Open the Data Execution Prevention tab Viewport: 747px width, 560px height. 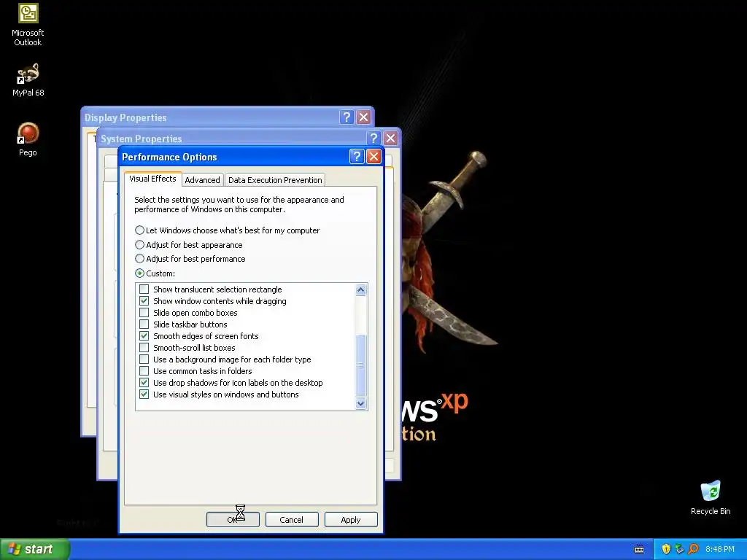[x=275, y=180]
